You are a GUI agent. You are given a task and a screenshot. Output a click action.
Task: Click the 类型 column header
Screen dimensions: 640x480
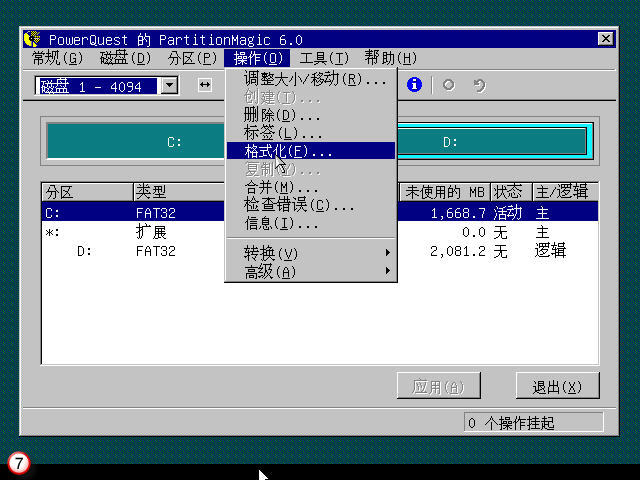pos(179,191)
